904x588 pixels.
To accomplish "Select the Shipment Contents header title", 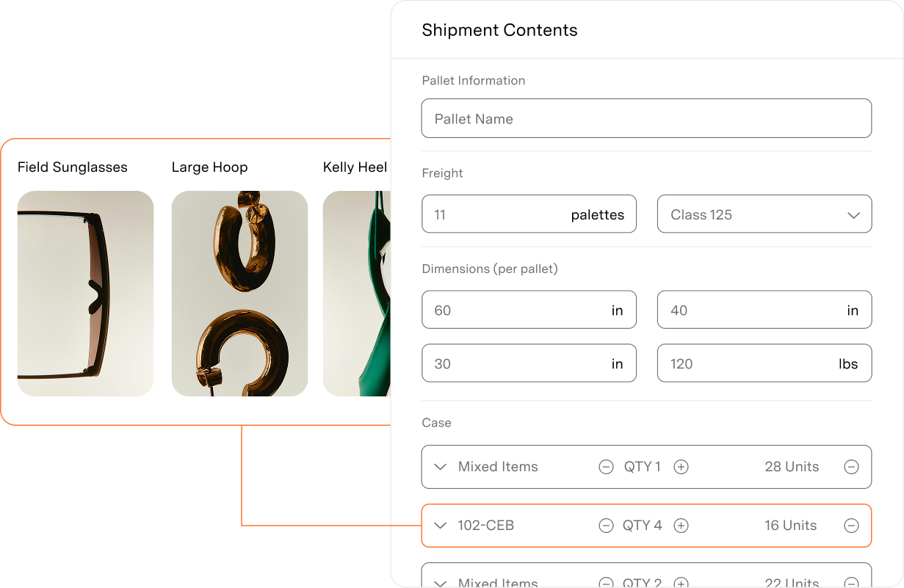I will pyautogui.click(x=499, y=30).
